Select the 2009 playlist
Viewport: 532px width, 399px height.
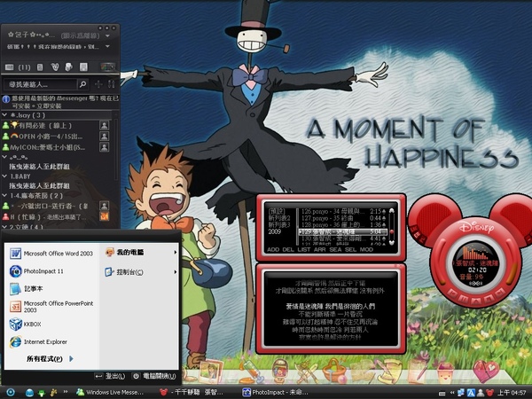(x=275, y=231)
